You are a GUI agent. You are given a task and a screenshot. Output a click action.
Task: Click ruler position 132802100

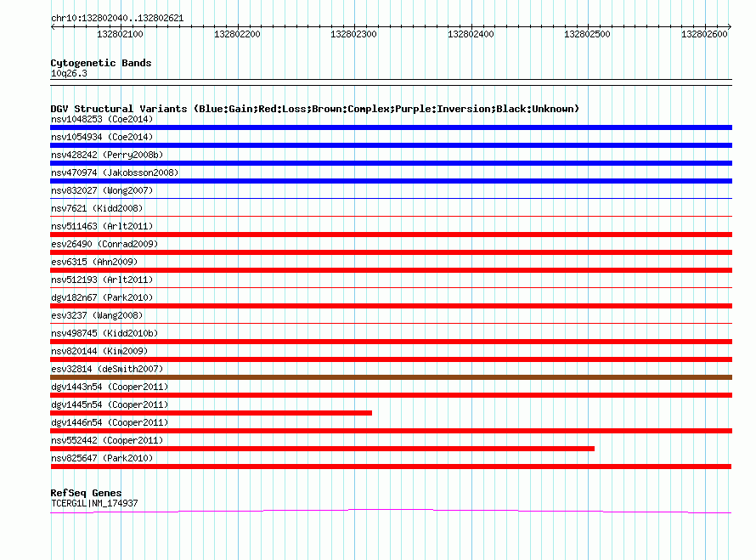coord(120,34)
